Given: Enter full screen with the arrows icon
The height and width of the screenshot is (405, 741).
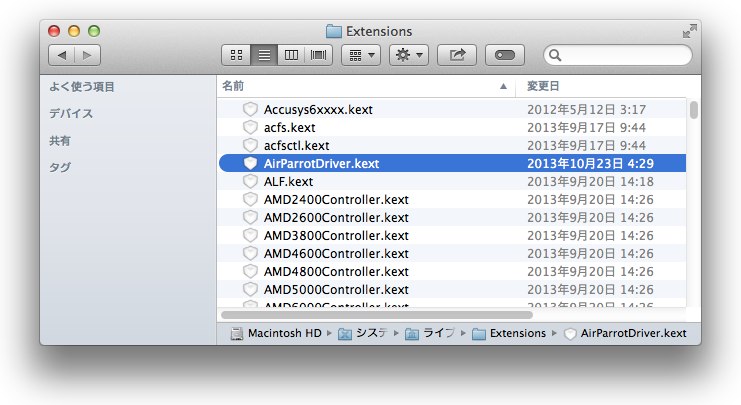Looking at the screenshot, I should tap(689, 31).
